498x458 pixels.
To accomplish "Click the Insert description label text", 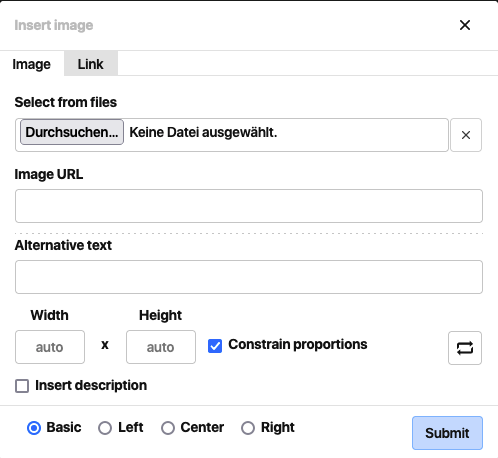I will click(x=91, y=385).
